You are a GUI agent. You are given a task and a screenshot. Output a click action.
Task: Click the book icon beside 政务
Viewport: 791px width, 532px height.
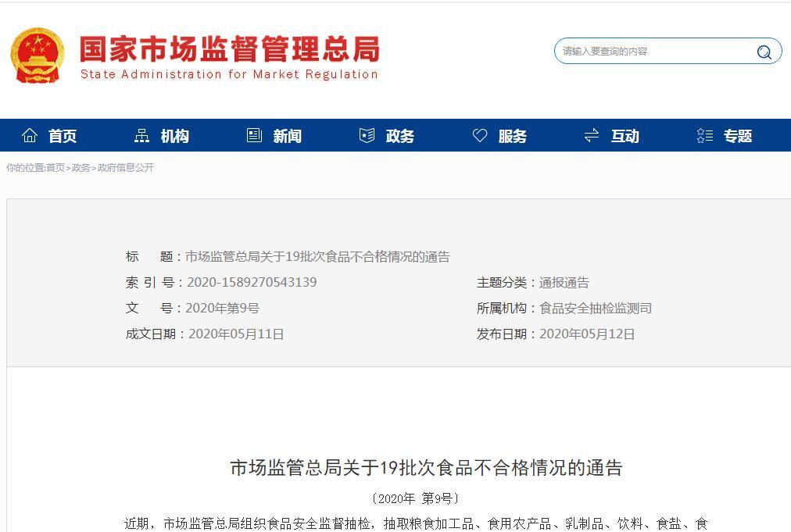pyautogui.click(x=366, y=134)
